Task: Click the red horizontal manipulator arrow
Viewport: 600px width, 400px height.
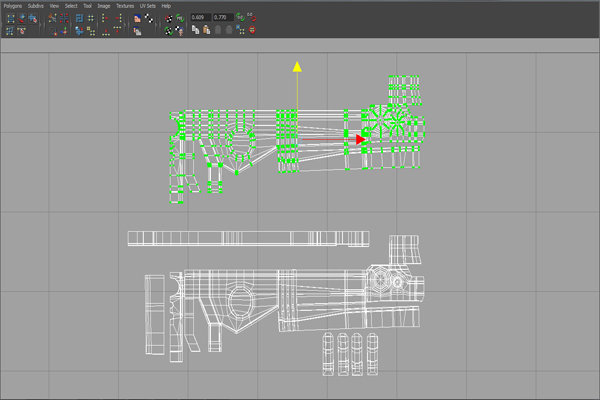Action: [x=360, y=139]
